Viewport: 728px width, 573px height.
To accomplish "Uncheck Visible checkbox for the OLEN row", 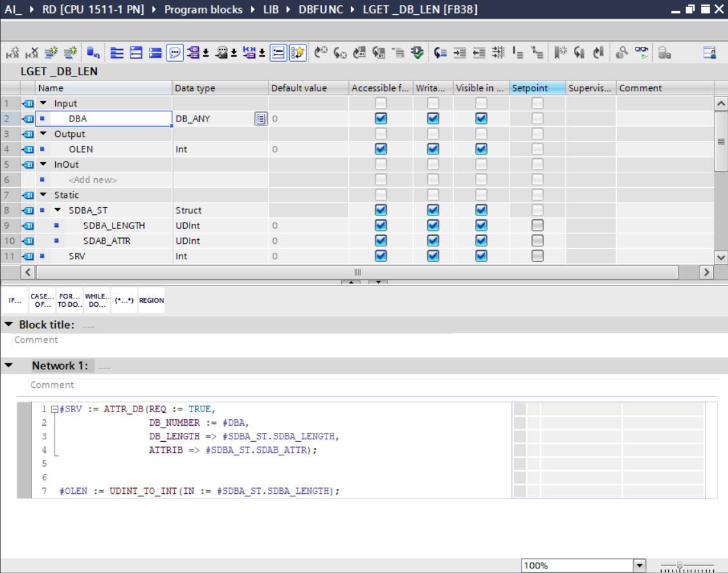I will pyautogui.click(x=481, y=149).
